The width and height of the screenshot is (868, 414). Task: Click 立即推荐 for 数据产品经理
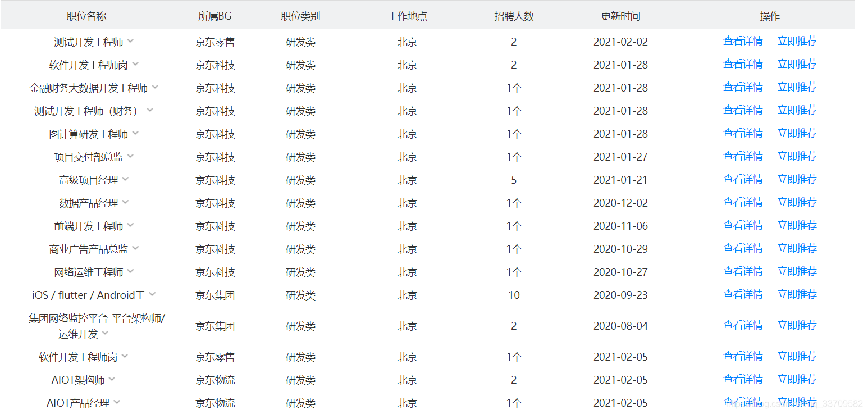pyautogui.click(x=797, y=202)
